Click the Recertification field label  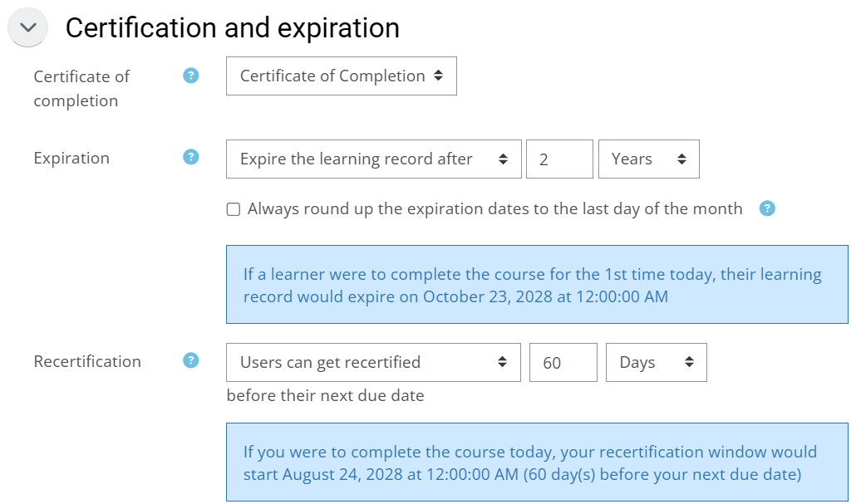(87, 362)
